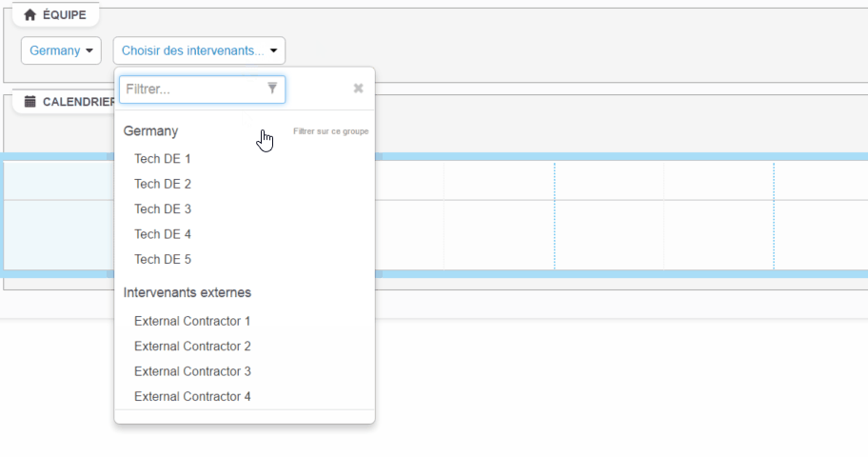Select the Germany group header
The height and width of the screenshot is (457, 868).
pos(151,131)
